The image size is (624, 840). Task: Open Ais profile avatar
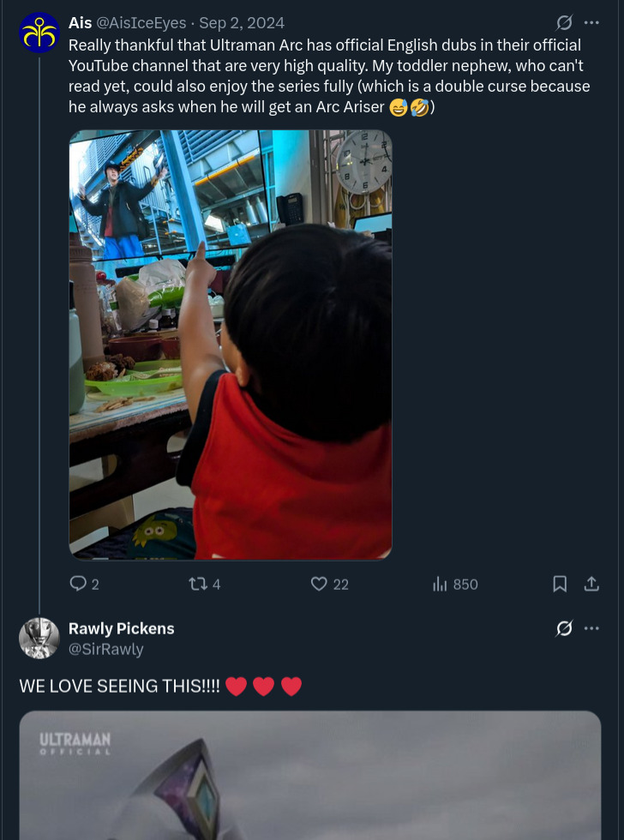(39, 33)
